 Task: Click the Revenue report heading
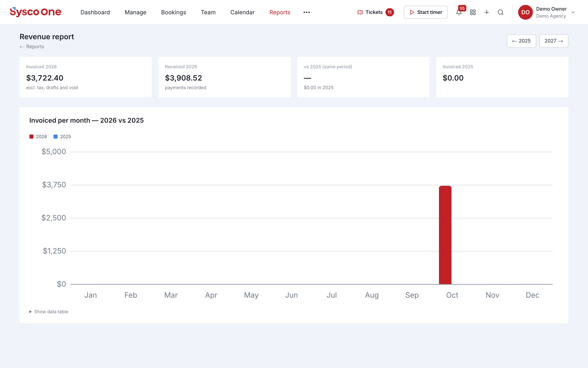pyautogui.click(x=47, y=37)
